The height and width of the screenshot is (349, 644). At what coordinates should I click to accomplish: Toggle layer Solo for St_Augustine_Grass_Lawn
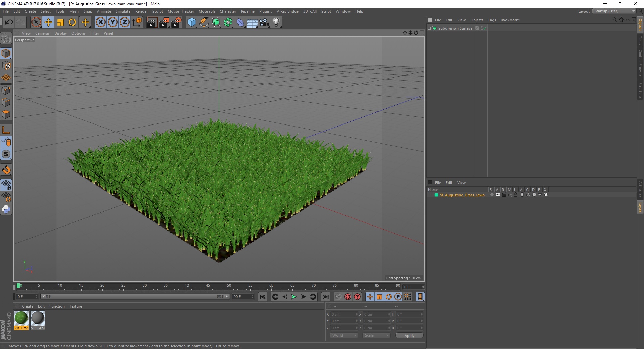tap(492, 195)
